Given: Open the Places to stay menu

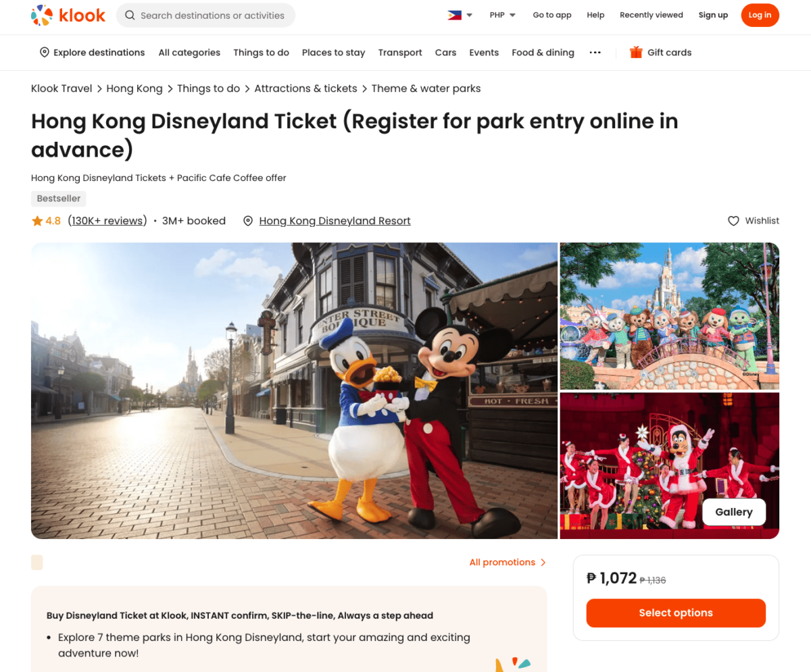Looking at the screenshot, I should pyautogui.click(x=333, y=52).
